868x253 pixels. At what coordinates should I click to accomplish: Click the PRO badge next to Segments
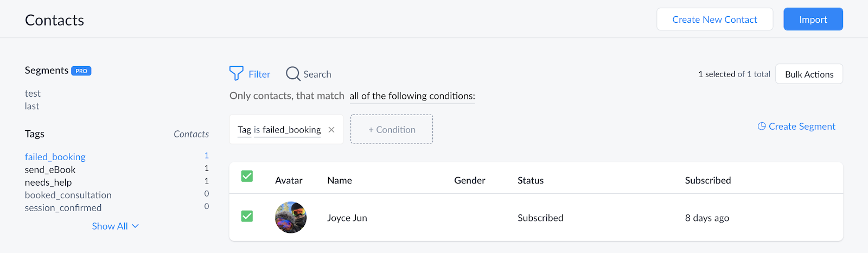[x=81, y=71]
